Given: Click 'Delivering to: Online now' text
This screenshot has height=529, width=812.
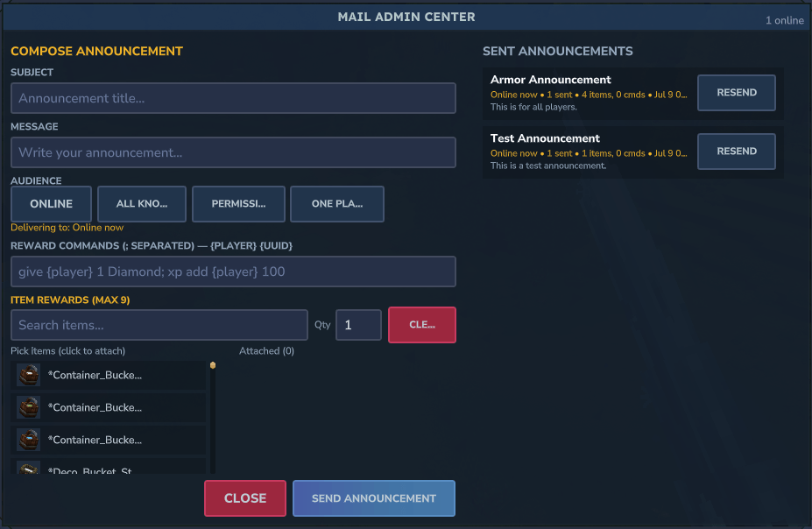Looking at the screenshot, I should [67, 227].
